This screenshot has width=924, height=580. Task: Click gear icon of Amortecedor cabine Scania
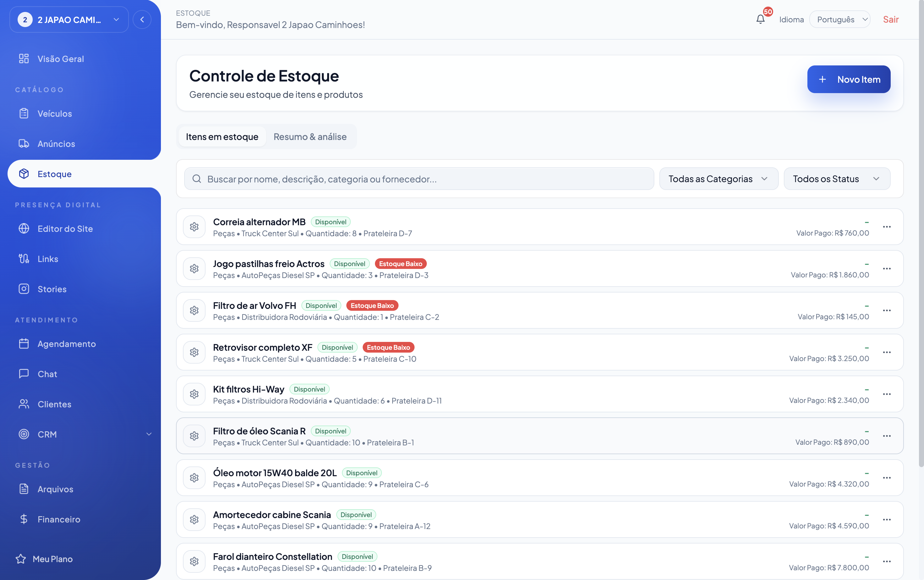(194, 519)
